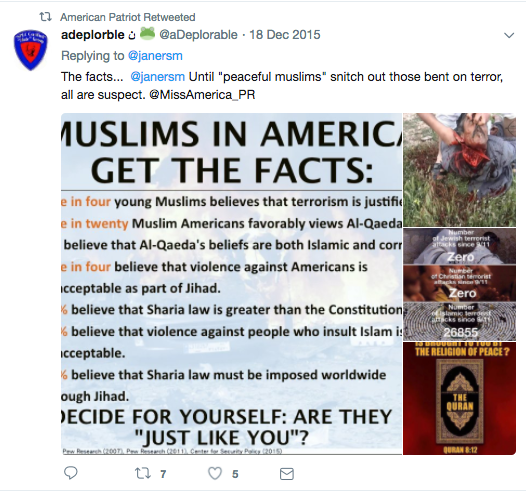Viewport: 526px width, 493px height.
Task: Click the retweeted arrows icon beside American Patriot
Action: pyautogui.click(x=45, y=17)
